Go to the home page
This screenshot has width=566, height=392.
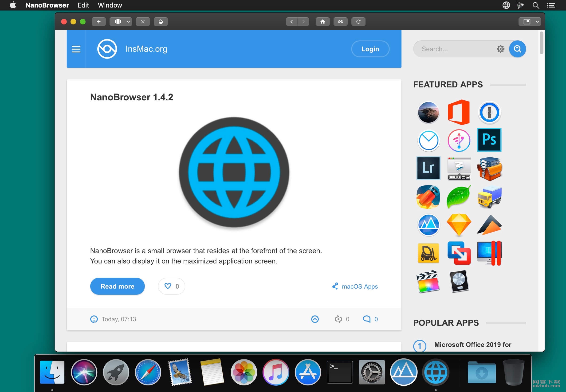point(322,22)
